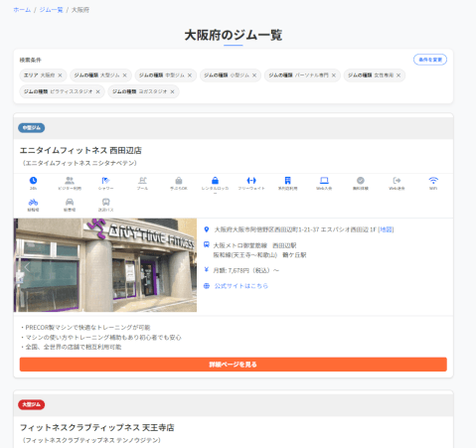Click the 手ぶらOK bag icon
This screenshot has height=448, width=476.
pyautogui.click(x=179, y=181)
